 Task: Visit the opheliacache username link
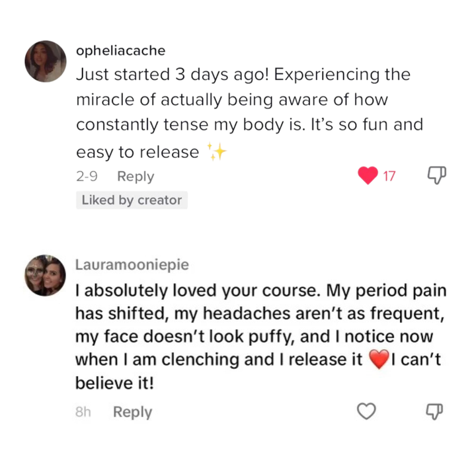[121, 51]
